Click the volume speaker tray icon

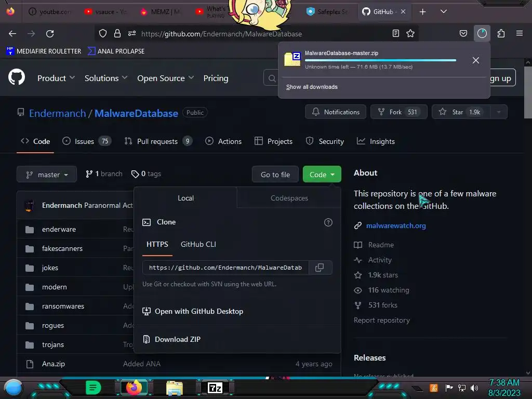coord(474,388)
